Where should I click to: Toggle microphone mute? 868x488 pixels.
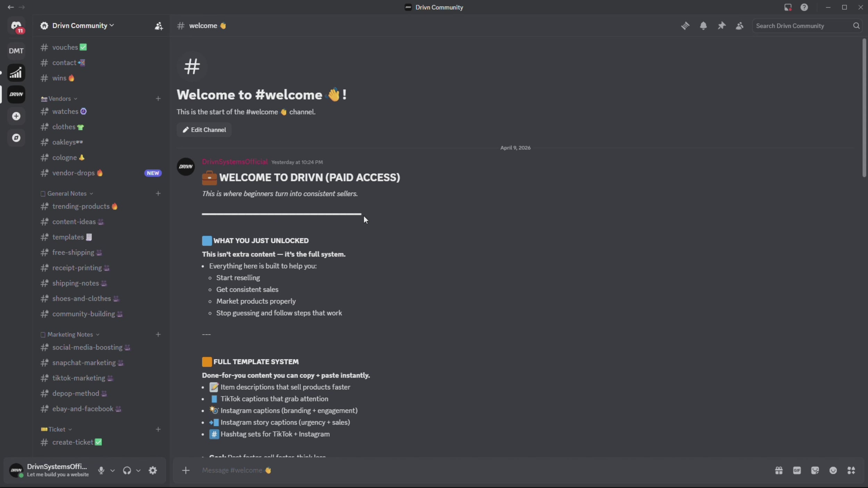pyautogui.click(x=101, y=470)
